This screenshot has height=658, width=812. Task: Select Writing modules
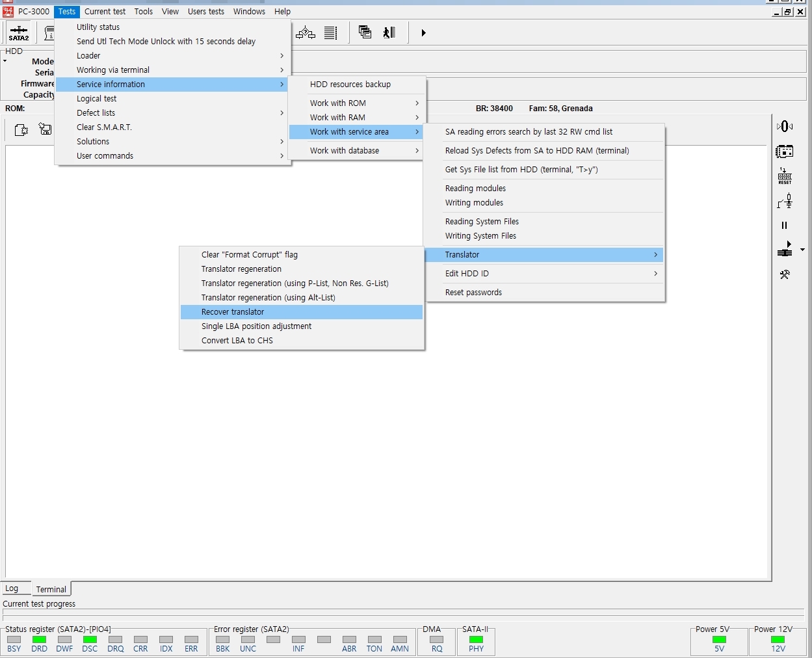[x=544, y=203]
